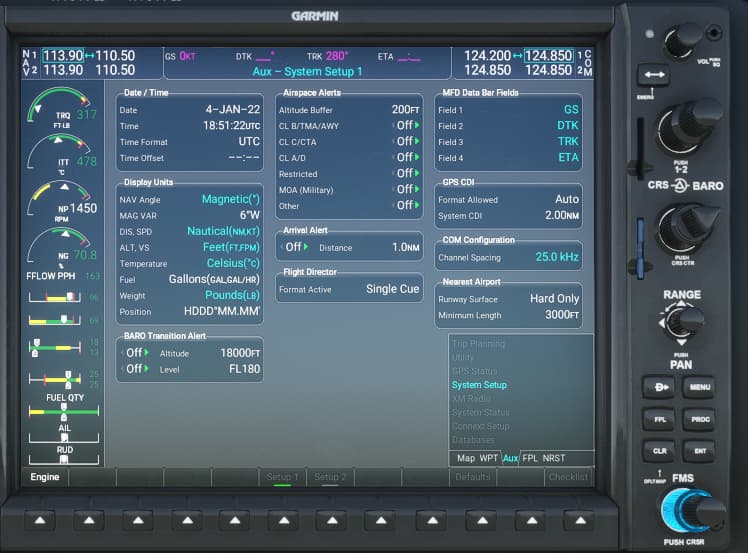748x553 pixels.
Task: Click the NAV frequency swap arrow on the display
Action: click(89, 56)
